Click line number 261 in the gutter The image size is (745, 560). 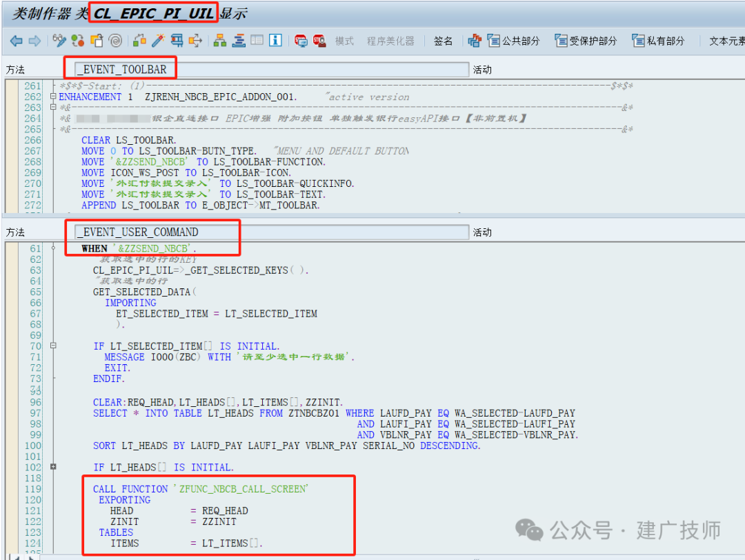point(33,86)
